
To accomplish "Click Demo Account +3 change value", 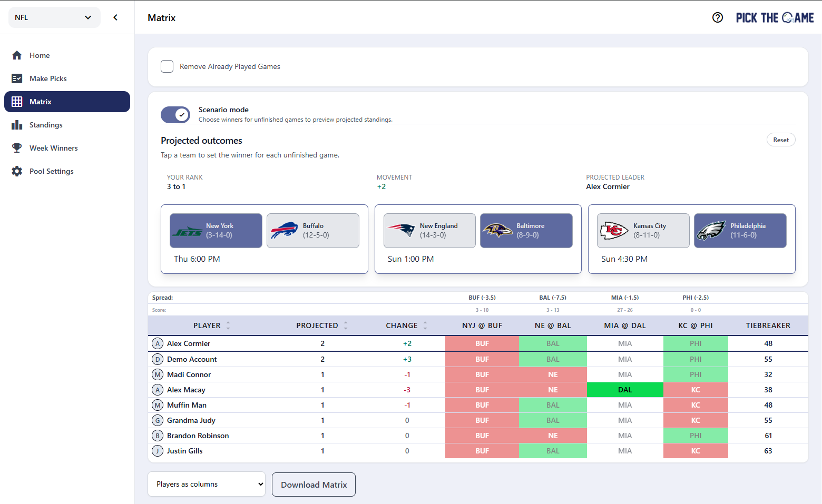I will (407, 359).
